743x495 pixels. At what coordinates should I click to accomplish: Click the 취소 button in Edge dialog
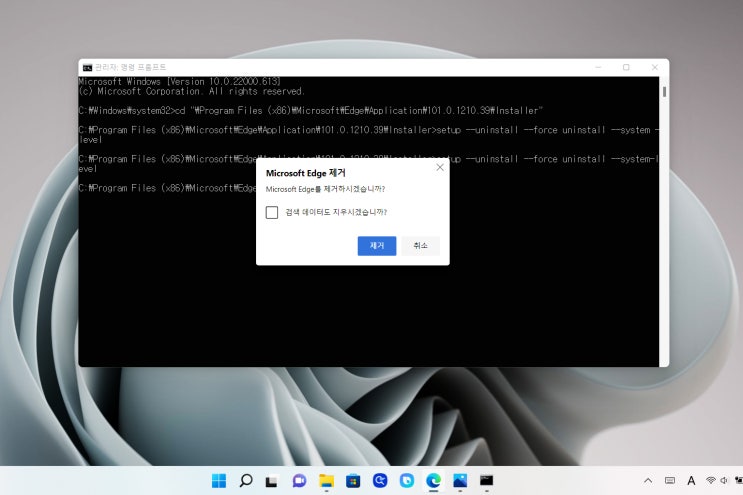pyautogui.click(x=420, y=245)
